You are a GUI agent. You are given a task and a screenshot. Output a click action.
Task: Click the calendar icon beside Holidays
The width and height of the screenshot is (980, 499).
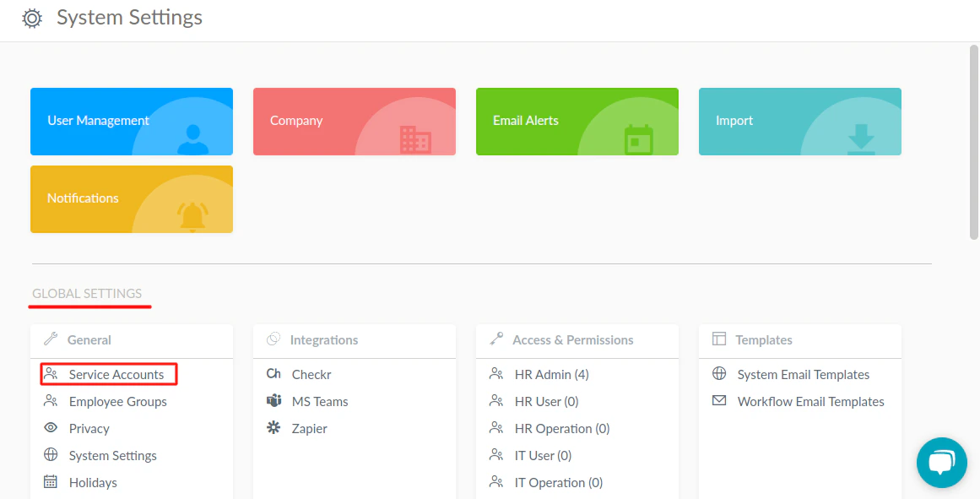pyautogui.click(x=50, y=482)
